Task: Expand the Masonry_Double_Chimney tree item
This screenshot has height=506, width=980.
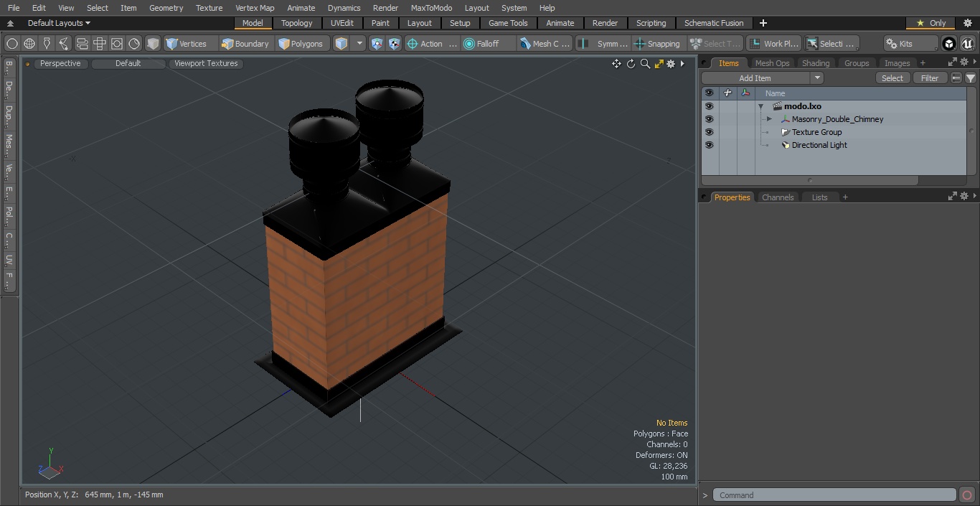Action: pos(769,119)
